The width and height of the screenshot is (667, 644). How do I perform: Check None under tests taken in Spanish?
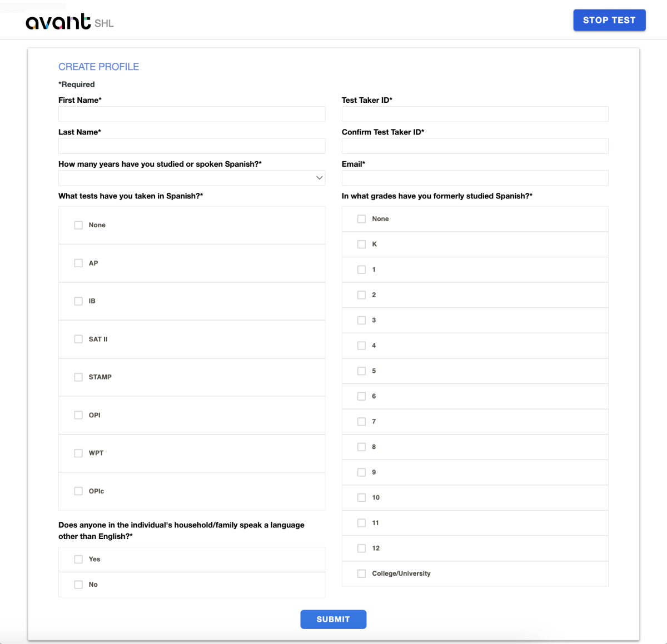point(78,225)
